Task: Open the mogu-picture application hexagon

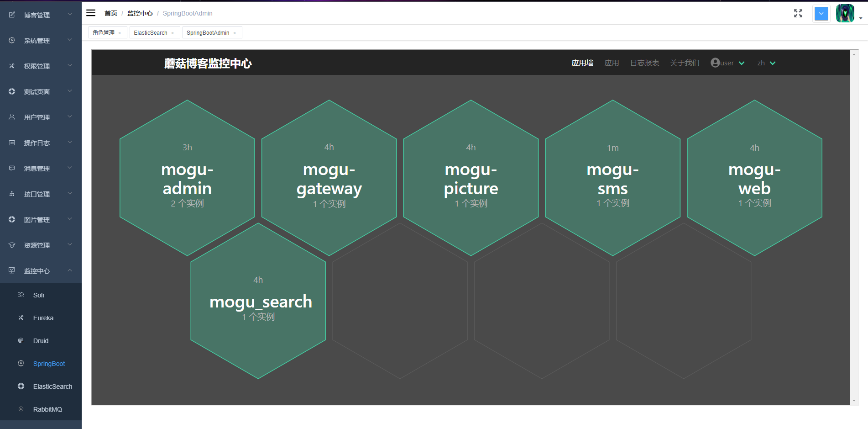Action: click(471, 178)
